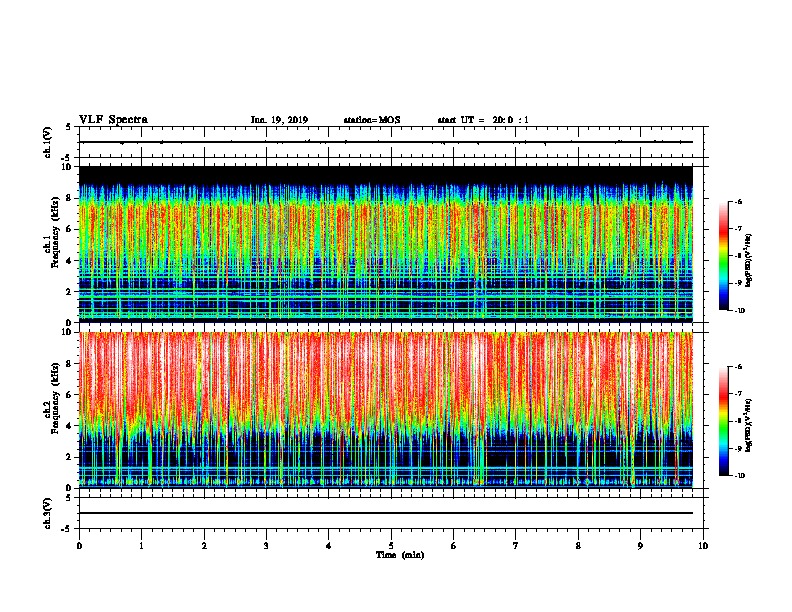Image resolution: width=792 pixels, height=612 pixels.
Task: Click the "8" kHz tick of ch.1 spectrogram
Action: point(69,198)
